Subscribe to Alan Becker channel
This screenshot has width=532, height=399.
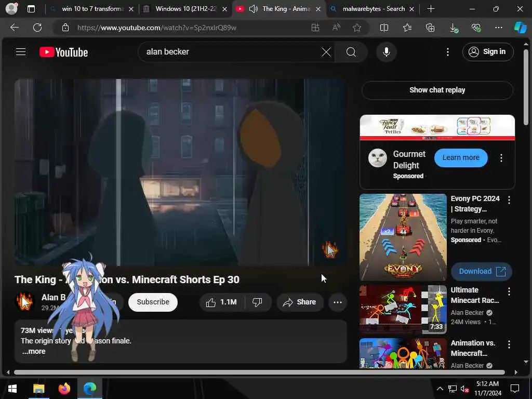point(153,302)
